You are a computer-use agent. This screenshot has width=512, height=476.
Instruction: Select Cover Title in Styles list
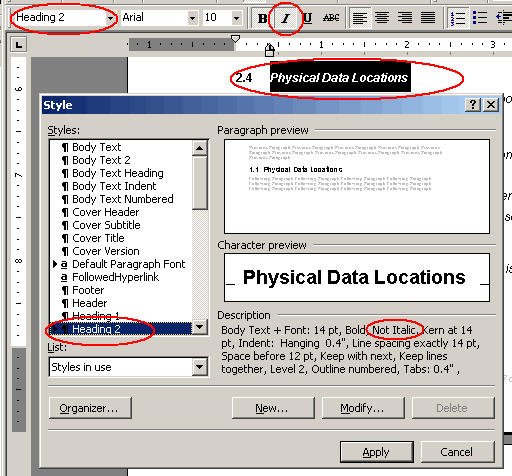tap(98, 238)
